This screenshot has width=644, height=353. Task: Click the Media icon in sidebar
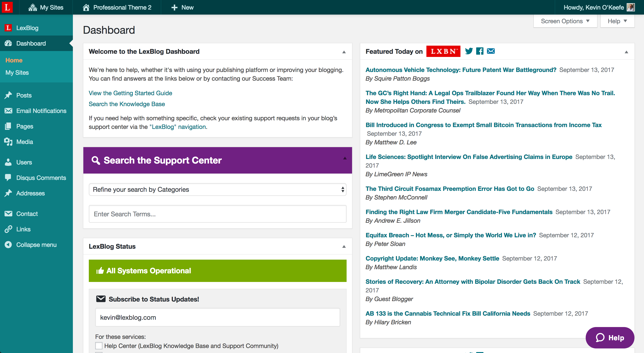pos(8,142)
